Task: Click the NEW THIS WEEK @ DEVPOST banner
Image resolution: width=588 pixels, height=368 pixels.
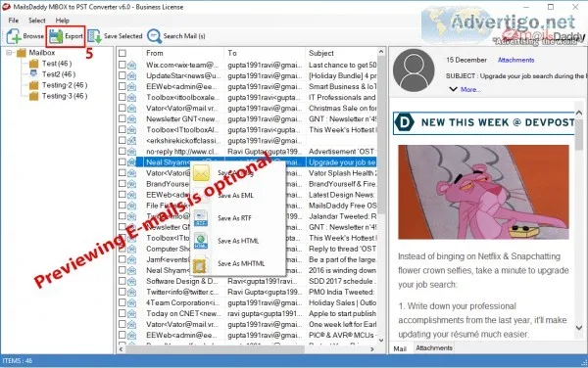Action: point(484,122)
